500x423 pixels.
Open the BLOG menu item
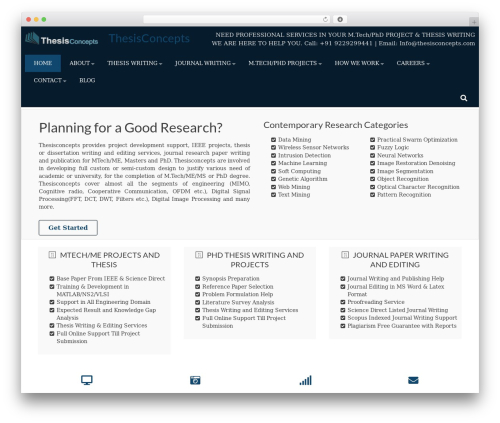[x=87, y=80]
